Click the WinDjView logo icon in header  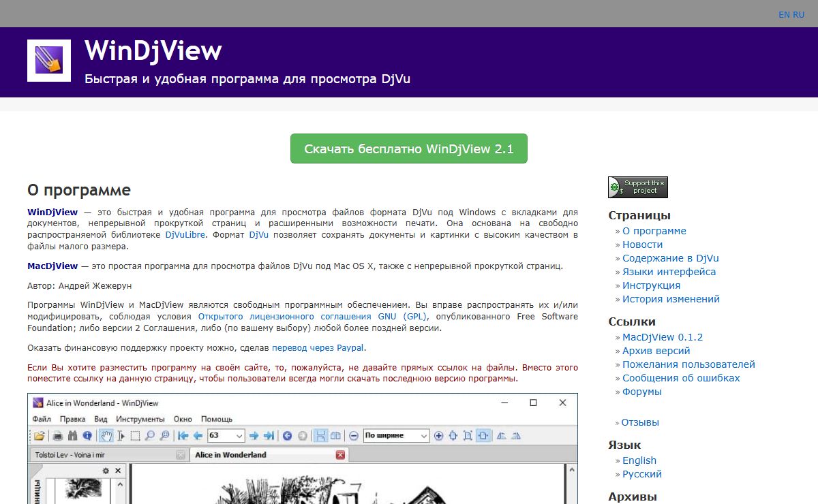click(x=49, y=61)
